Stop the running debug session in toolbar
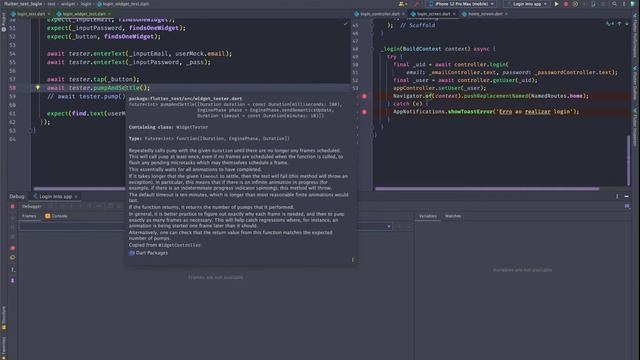This screenshot has height=360, width=640. click(566, 4)
